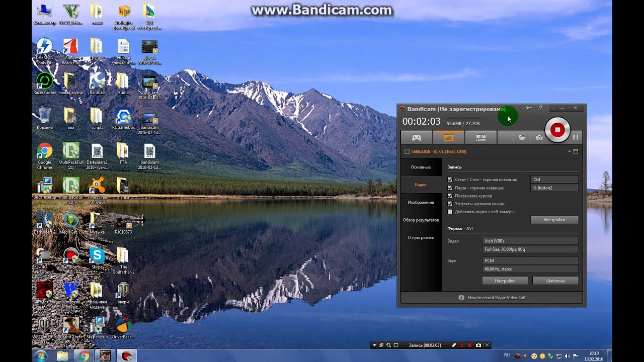Open Bandicam help question mark
Viewport: 644px width, 362px height.
click(540, 108)
